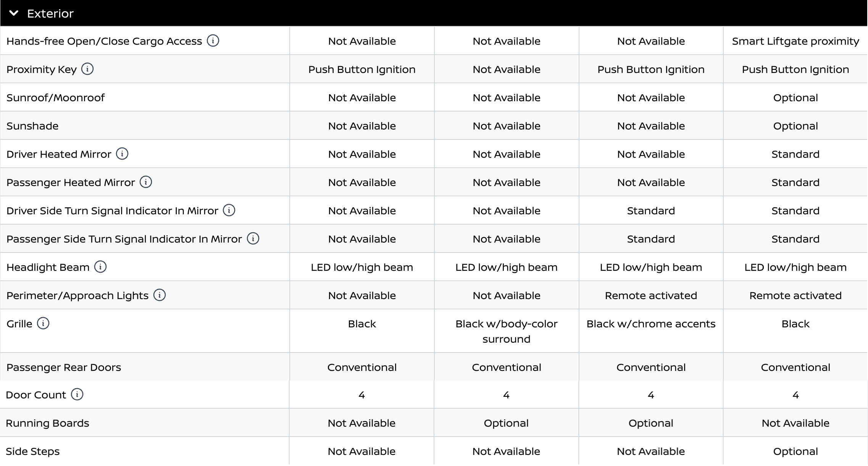Show Passenger Heated Mirror info tooltip icon
The image size is (868, 466).
click(x=146, y=182)
